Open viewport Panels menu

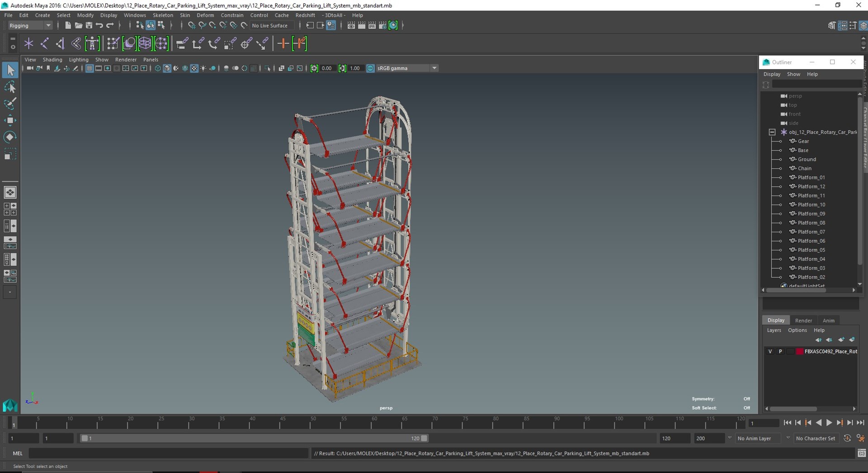pyautogui.click(x=151, y=60)
